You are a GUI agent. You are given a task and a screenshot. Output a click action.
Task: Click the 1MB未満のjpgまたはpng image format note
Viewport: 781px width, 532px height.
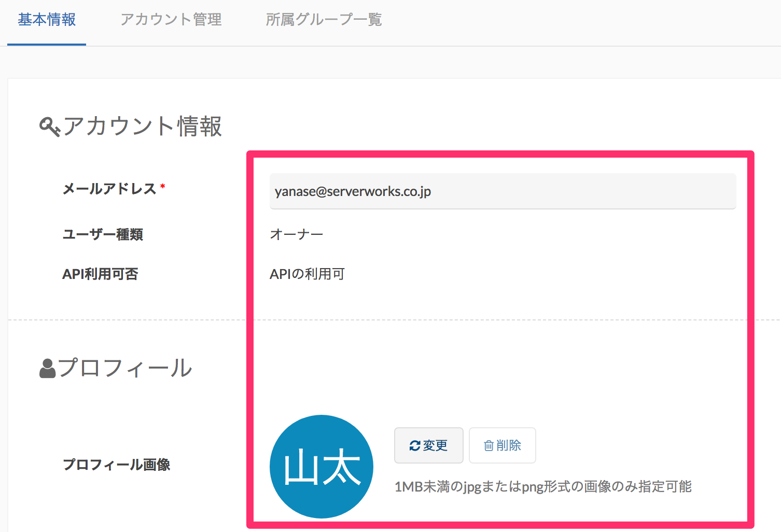click(543, 486)
